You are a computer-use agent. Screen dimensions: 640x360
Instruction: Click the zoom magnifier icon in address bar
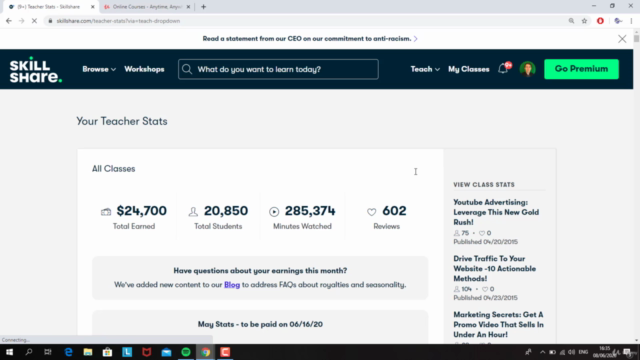(571, 21)
